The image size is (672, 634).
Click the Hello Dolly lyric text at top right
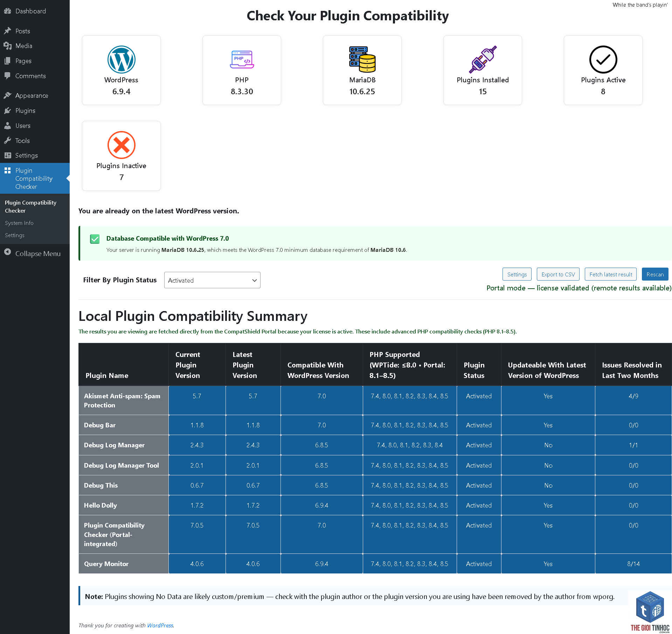click(x=640, y=5)
